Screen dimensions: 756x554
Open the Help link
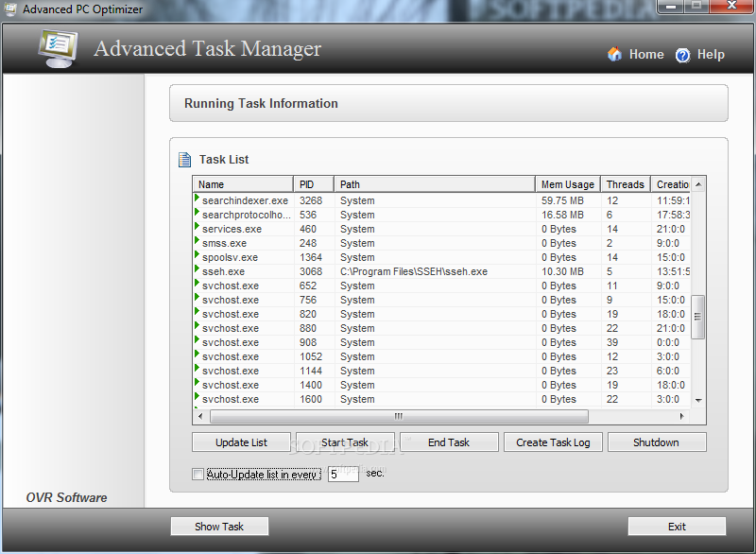[711, 55]
